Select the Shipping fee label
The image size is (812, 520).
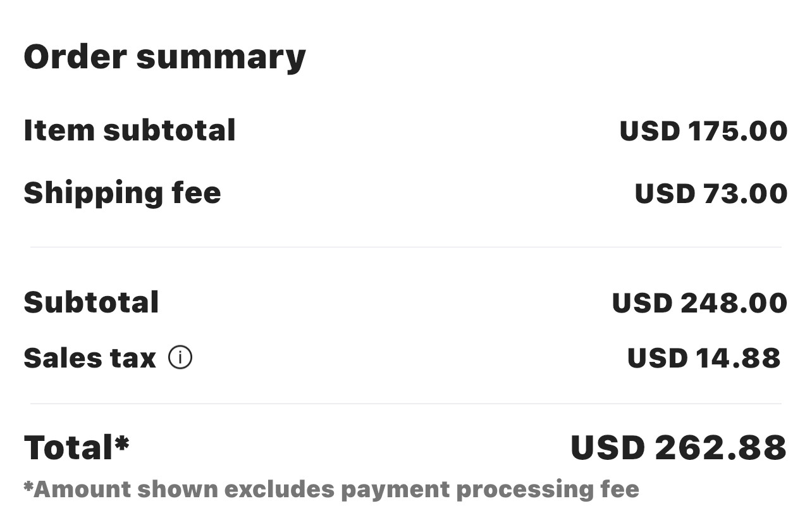[x=122, y=193]
